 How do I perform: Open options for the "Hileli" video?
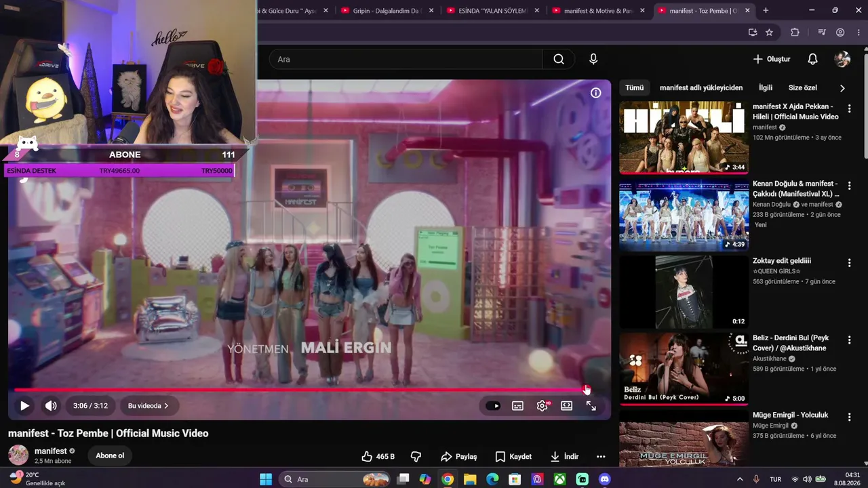pyautogui.click(x=849, y=108)
